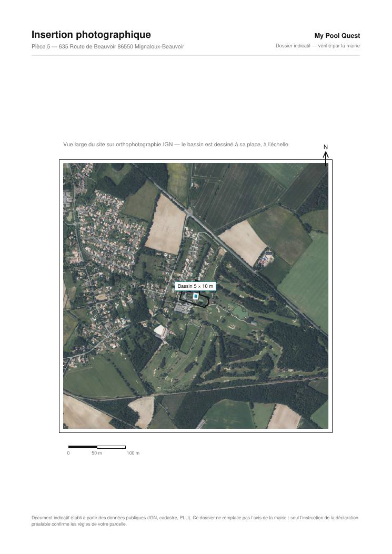Screen dimensions: 392x554
Task: Click the aerial orthophoto map image
Action: [195, 296]
